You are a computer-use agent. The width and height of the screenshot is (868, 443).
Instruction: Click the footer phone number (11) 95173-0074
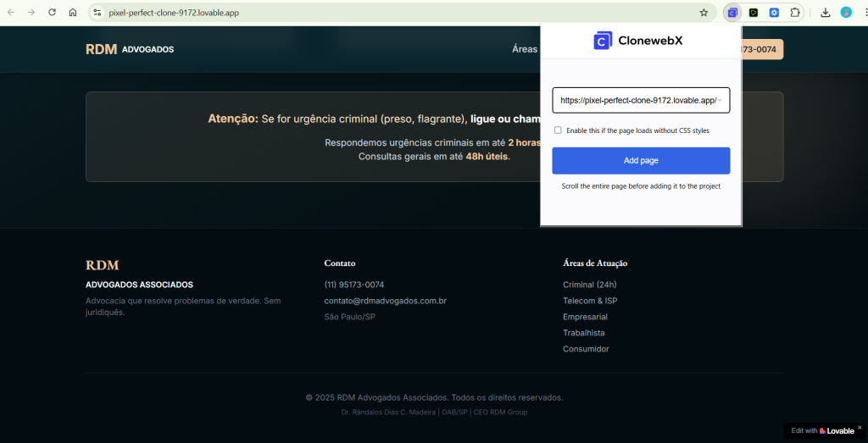(353, 285)
